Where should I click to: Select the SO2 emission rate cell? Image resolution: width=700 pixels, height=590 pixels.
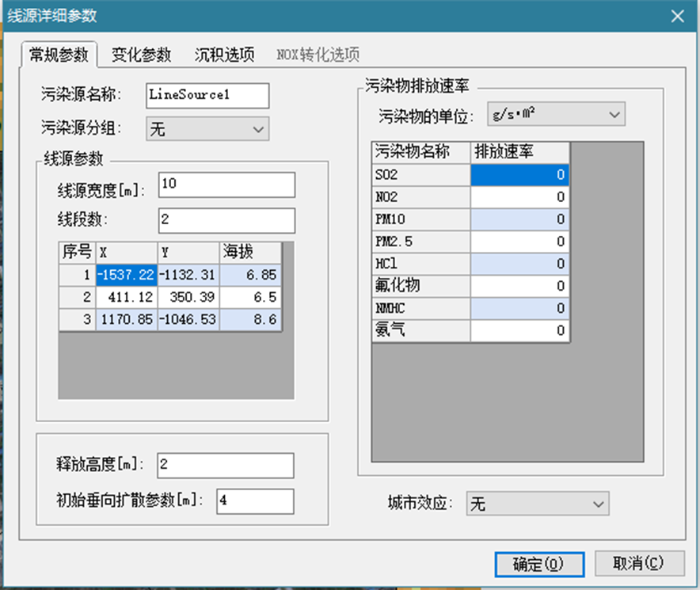519,174
